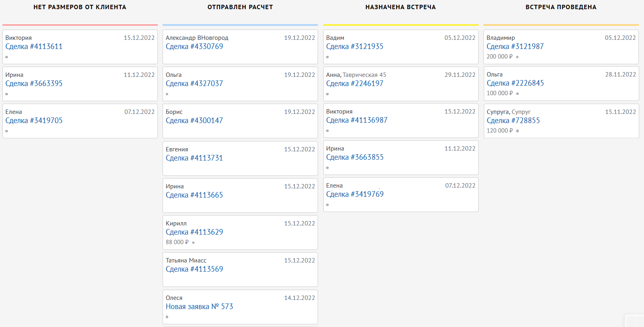Open deal #4113731 for Евгения
Screen dimensions: 644x327
click(194, 158)
